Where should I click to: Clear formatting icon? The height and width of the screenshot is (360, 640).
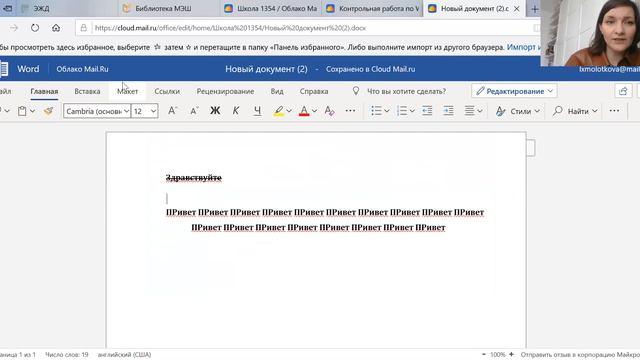pyautogui.click(x=329, y=111)
